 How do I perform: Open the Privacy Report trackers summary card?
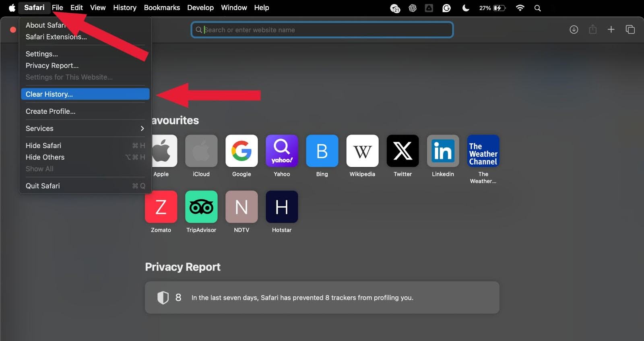point(322,298)
